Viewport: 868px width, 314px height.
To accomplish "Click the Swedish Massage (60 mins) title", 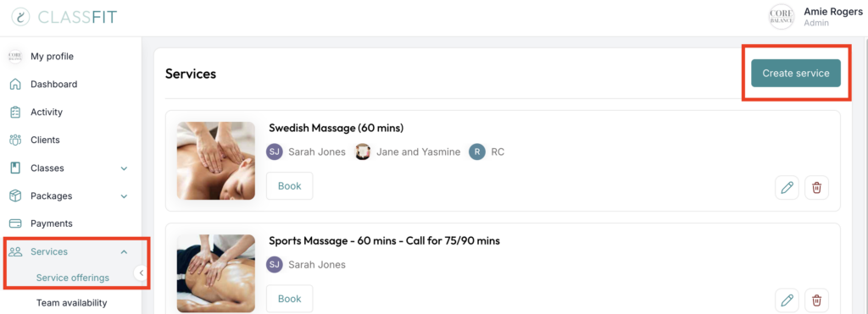I will pyautogui.click(x=336, y=129).
